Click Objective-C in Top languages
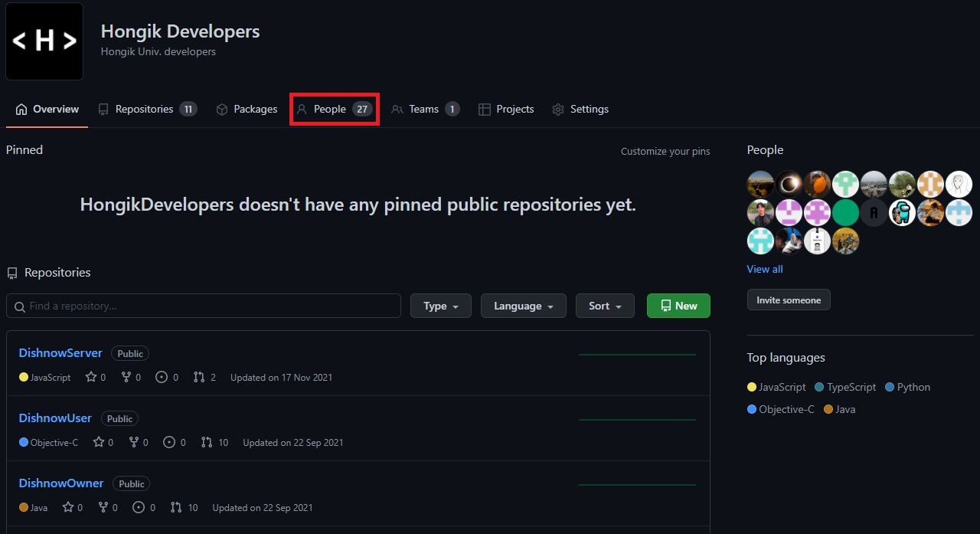 781,409
